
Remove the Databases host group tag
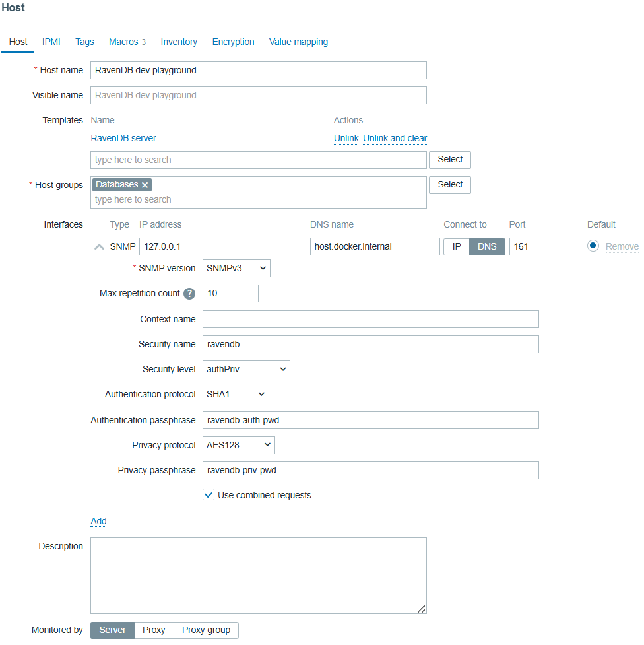click(145, 185)
